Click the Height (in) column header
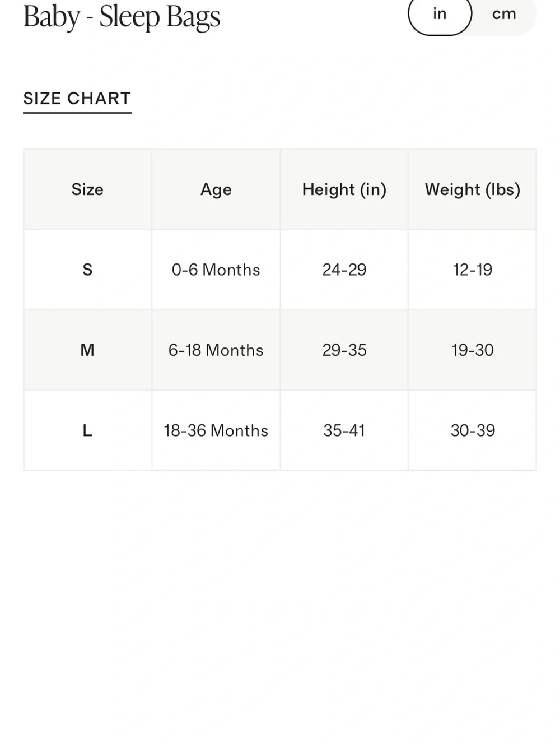Image resolution: width=560 pixels, height=747 pixels. click(x=344, y=189)
